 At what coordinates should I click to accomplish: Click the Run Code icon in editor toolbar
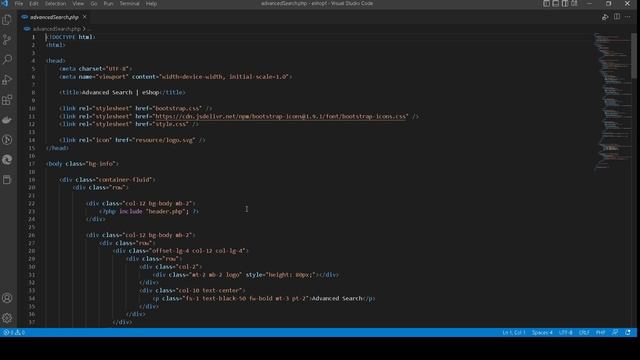(x=605, y=17)
